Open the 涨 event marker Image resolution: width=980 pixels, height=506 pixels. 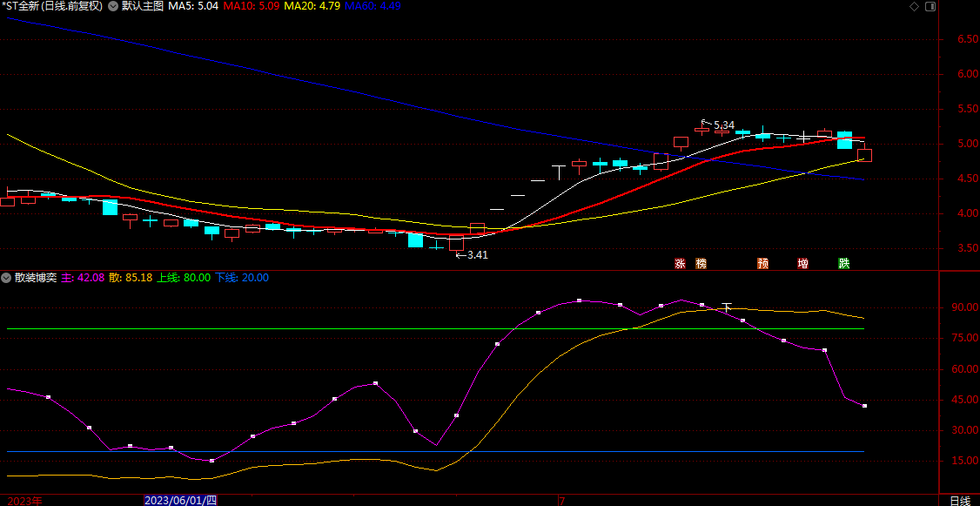coord(680,263)
